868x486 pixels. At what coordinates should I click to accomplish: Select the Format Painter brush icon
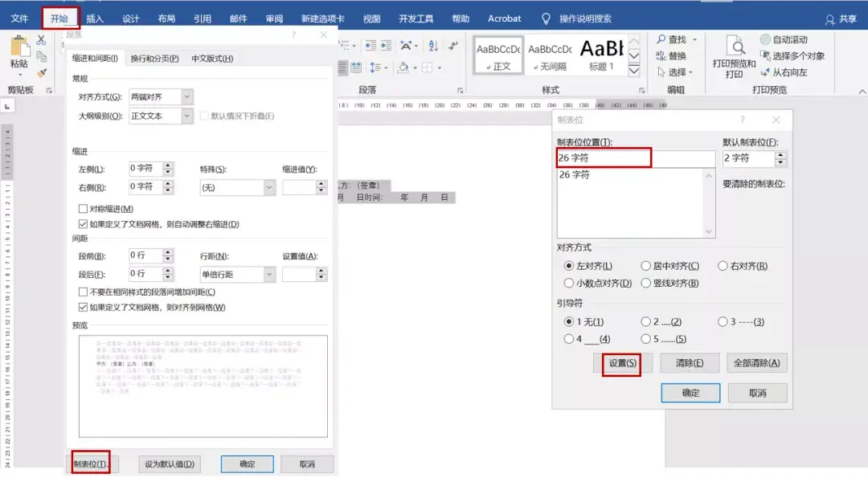42,73
